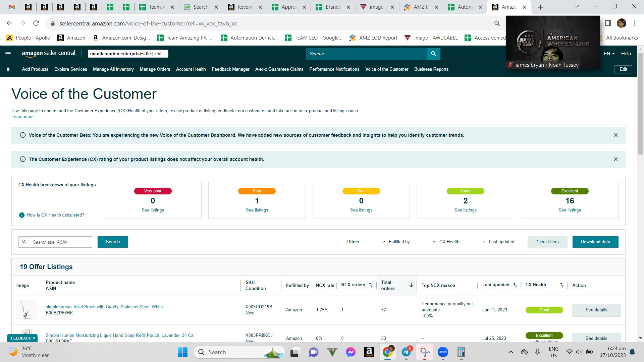Open Business Reports menu item
644x362 pixels.
(431, 69)
